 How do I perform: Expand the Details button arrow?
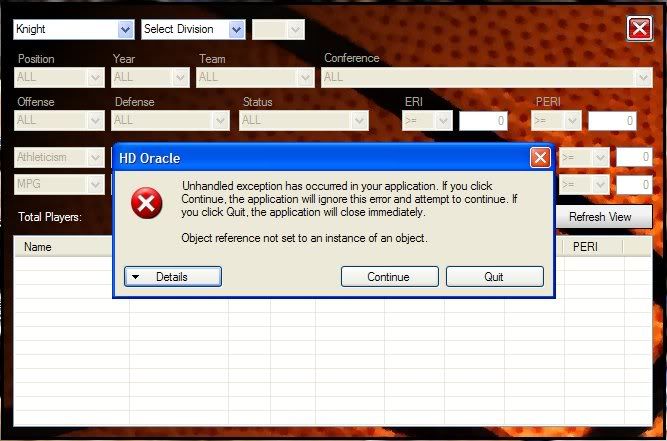pyautogui.click(x=136, y=276)
